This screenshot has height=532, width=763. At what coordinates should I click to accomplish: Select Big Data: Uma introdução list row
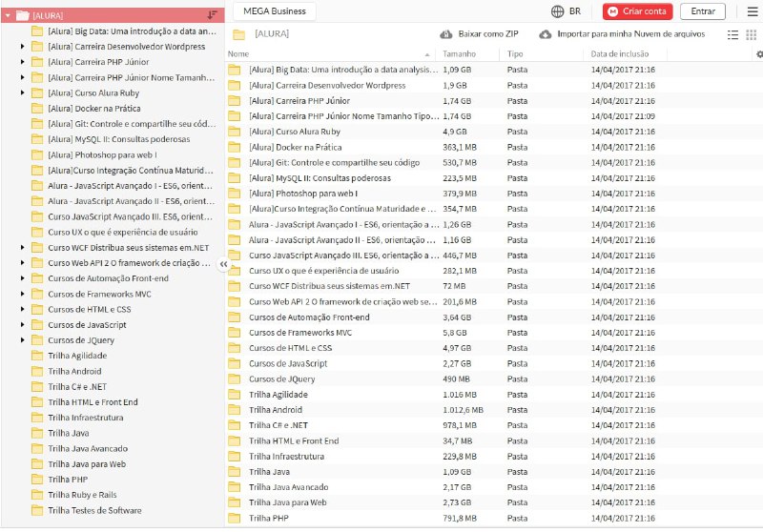coord(494,70)
